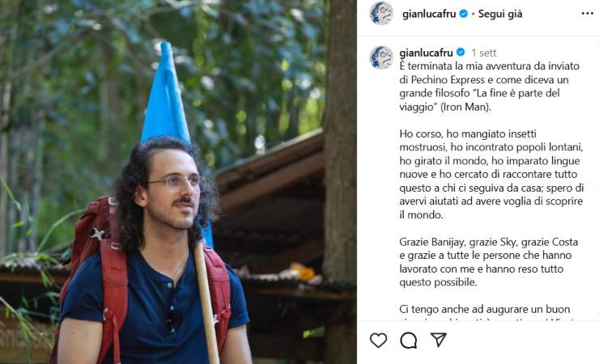599x364 pixels.
Task: Like the post with the heart icon
Action: click(x=378, y=340)
